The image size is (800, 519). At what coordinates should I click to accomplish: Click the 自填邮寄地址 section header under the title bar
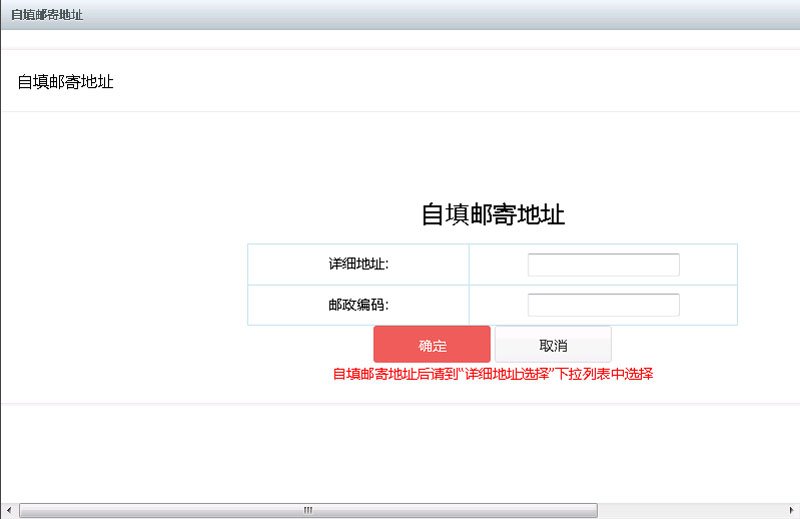pyautogui.click(x=65, y=82)
